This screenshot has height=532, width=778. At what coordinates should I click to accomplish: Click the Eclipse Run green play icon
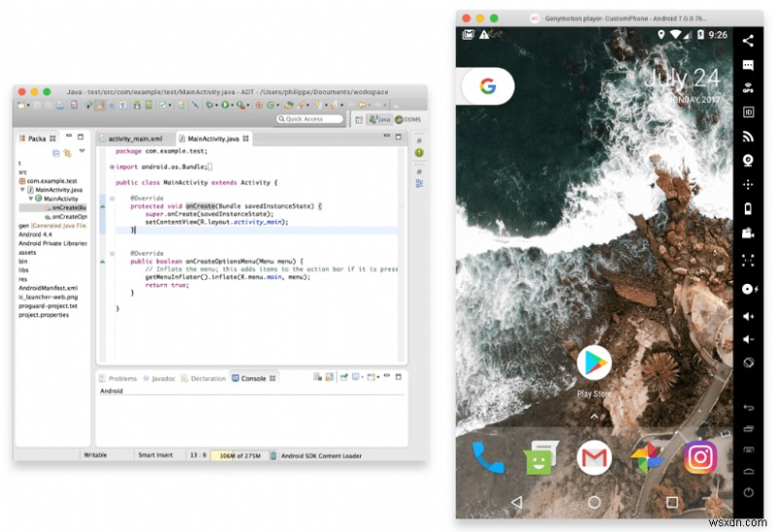tap(225, 105)
